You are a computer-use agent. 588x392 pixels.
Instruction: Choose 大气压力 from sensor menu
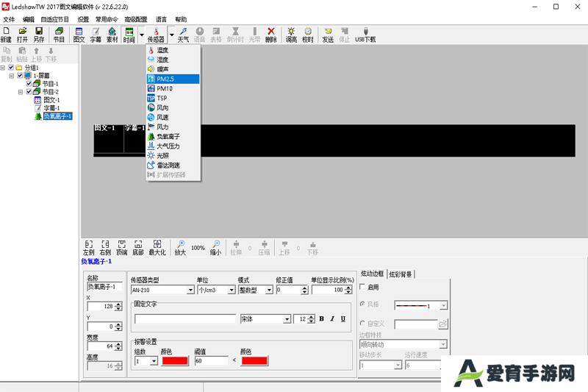coord(173,146)
